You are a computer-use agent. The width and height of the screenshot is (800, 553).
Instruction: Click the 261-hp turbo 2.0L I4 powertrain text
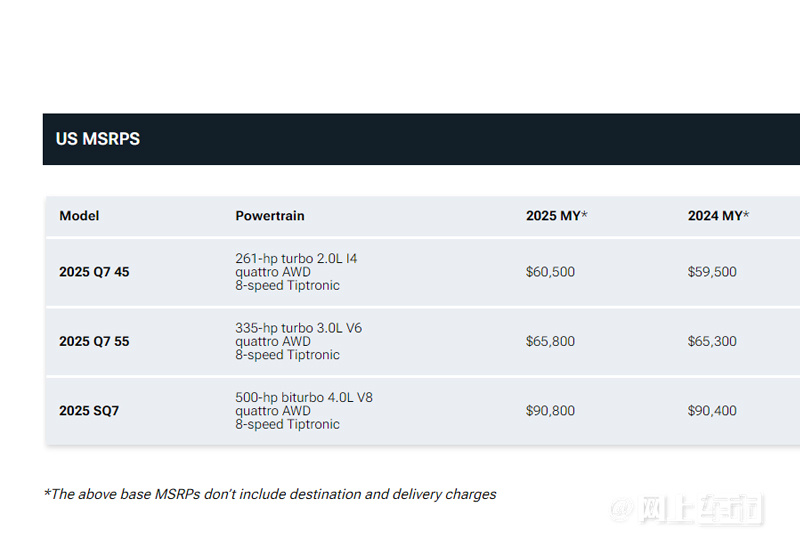296,259
